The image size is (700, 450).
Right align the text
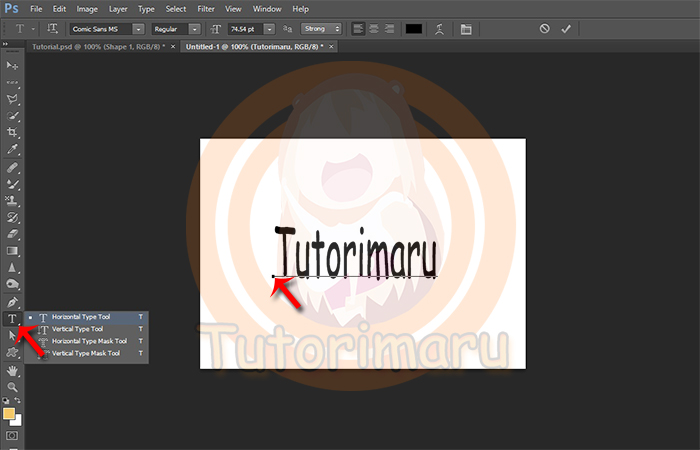[x=389, y=29]
